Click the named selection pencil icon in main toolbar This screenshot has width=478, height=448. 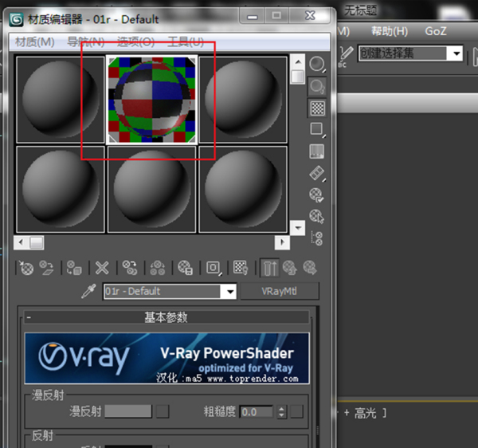(x=346, y=55)
